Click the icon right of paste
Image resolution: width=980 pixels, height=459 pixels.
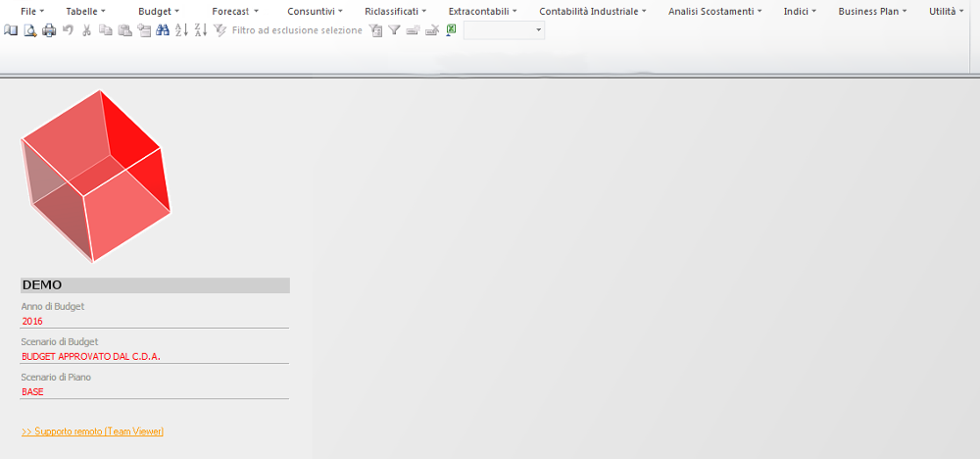144,30
